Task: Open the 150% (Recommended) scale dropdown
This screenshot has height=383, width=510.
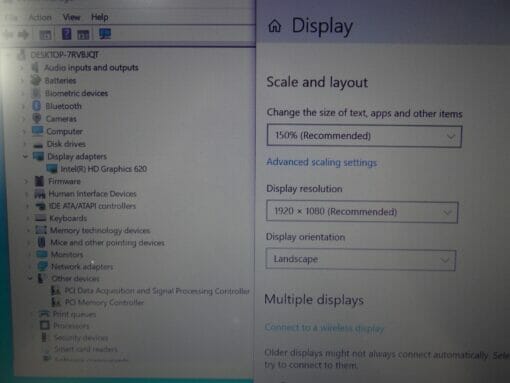Action: (x=364, y=136)
